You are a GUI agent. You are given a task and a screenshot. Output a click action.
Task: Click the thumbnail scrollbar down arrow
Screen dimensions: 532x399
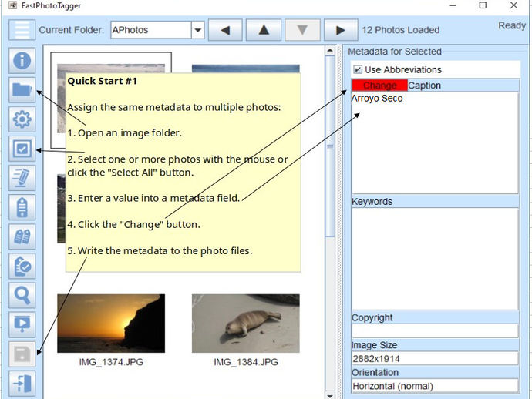tap(330, 395)
